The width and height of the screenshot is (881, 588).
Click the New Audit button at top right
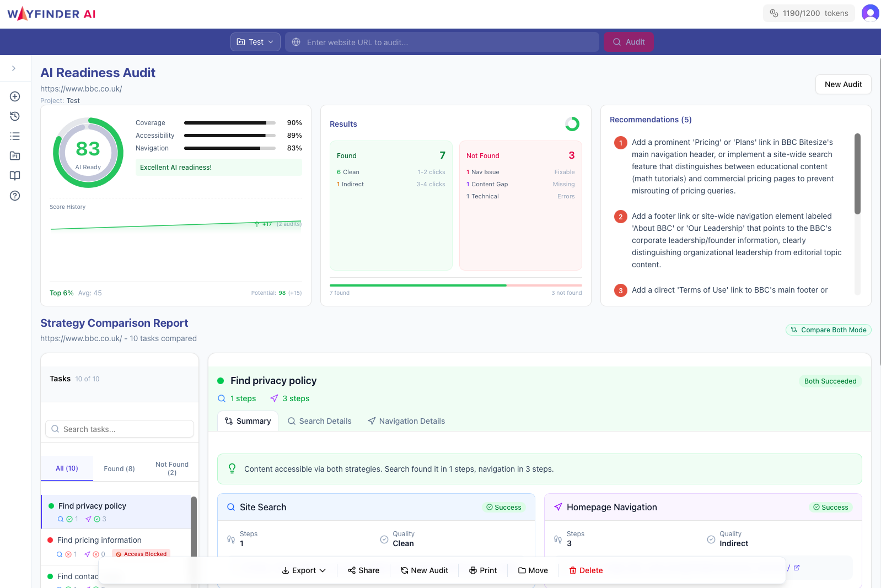843,84
